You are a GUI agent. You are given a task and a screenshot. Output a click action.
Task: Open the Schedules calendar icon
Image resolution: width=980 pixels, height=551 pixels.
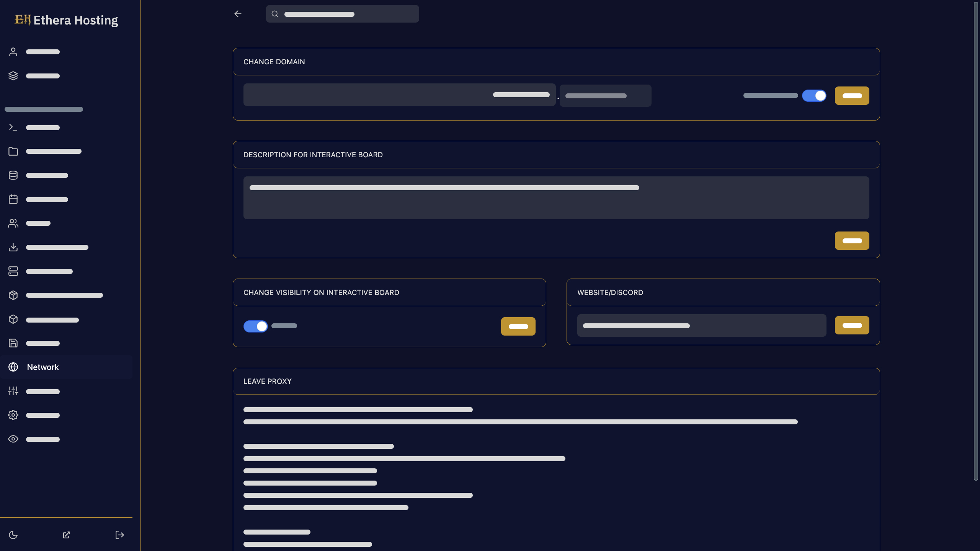click(13, 199)
